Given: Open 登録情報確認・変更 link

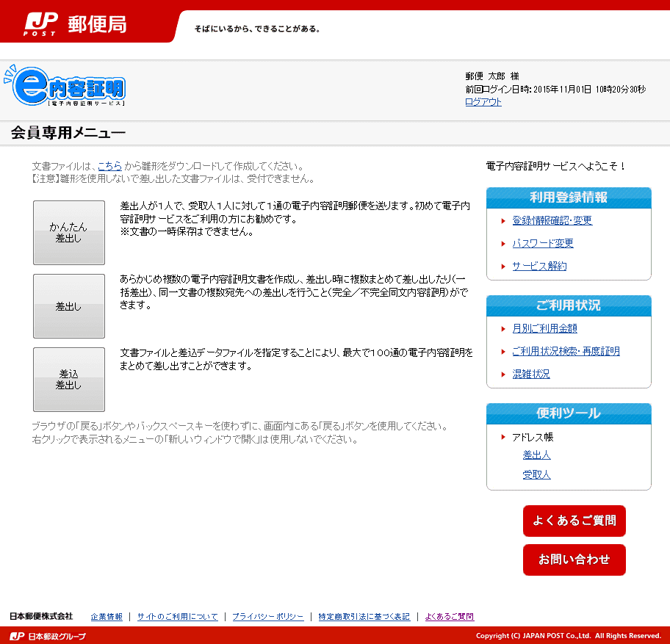Looking at the screenshot, I should tap(552, 221).
